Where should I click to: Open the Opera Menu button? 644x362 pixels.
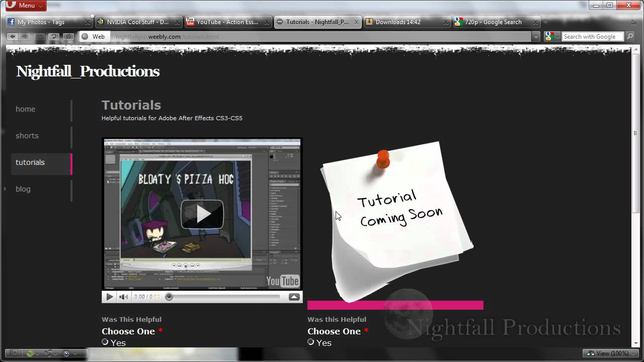tap(26, 6)
